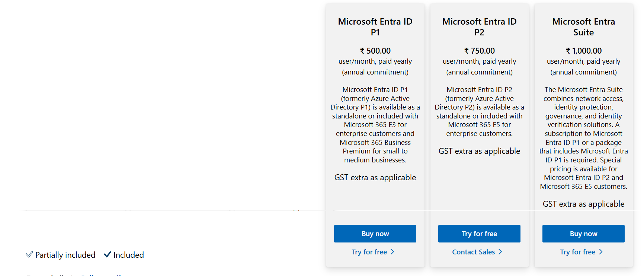Click Buy now for Microsoft Entra ID P1
The image size is (644, 276).
(375, 234)
